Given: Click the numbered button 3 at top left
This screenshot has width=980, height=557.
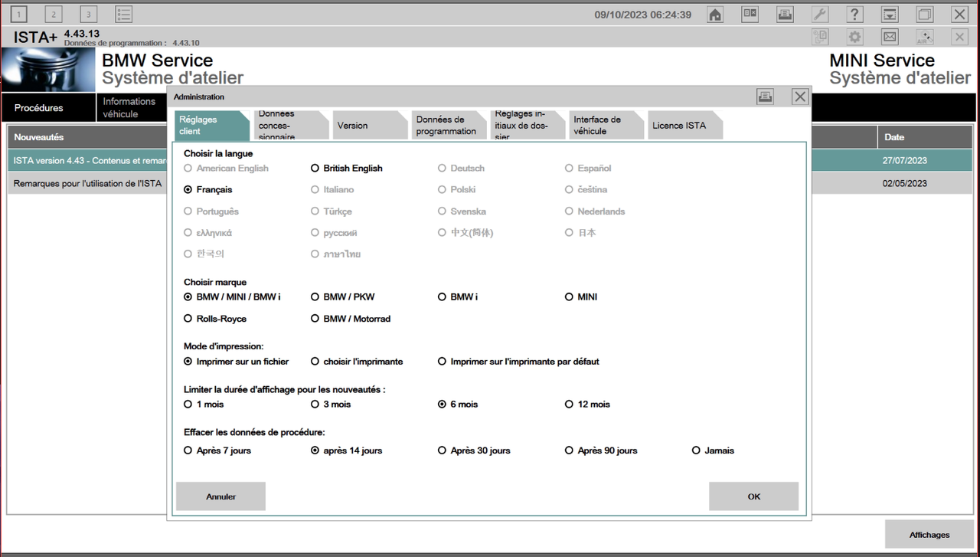Looking at the screenshot, I should pos(88,15).
